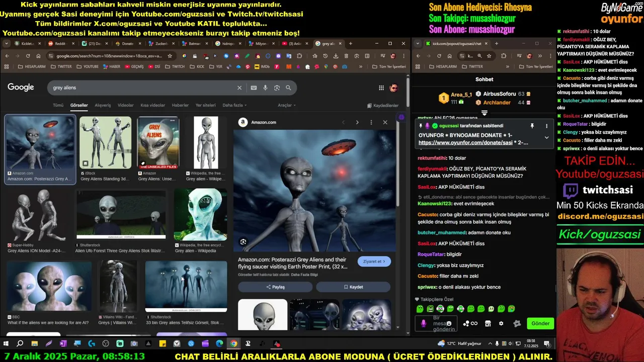Expand the pinned chat message
Screen dimensions: 644x362
(546, 137)
